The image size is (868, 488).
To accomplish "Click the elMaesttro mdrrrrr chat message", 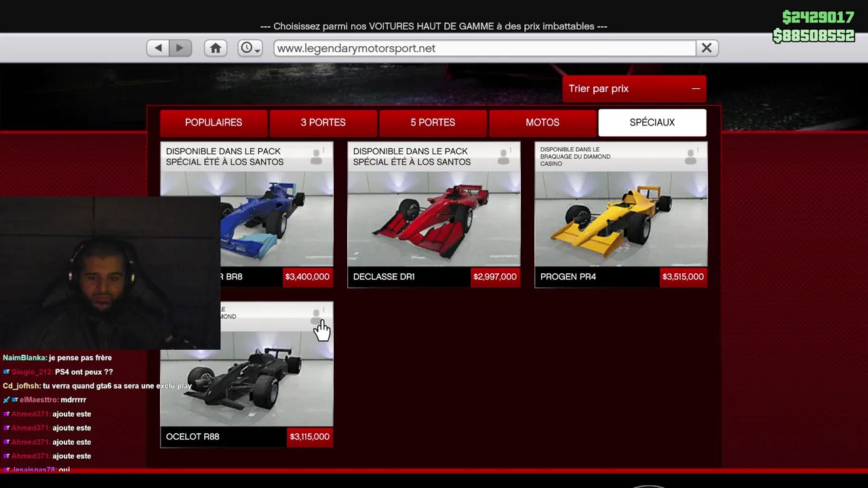I will pyautogui.click(x=45, y=400).
